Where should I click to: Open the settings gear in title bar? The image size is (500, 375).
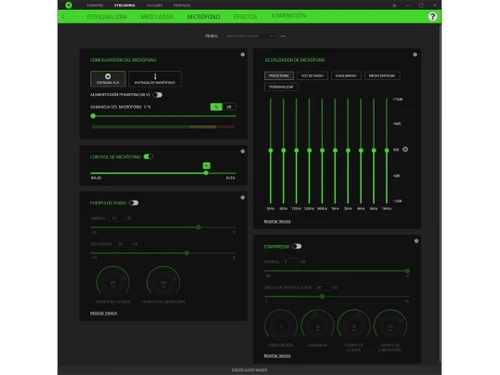394,5
